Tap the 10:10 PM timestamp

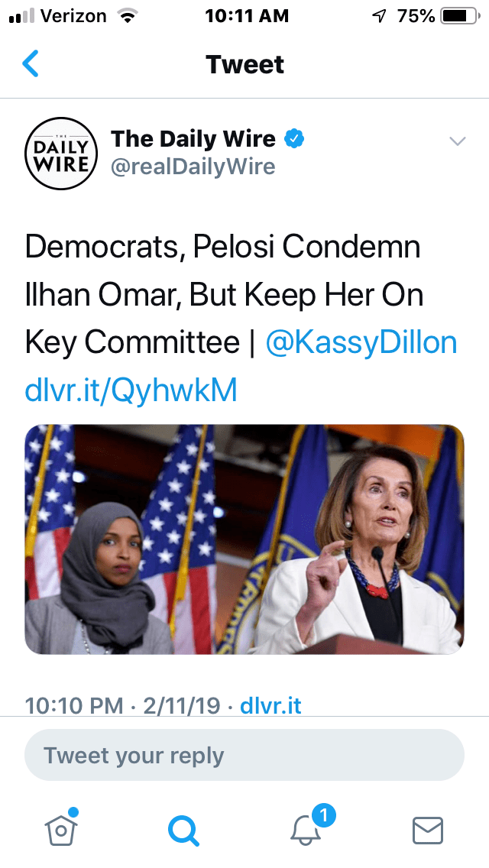[74, 706]
